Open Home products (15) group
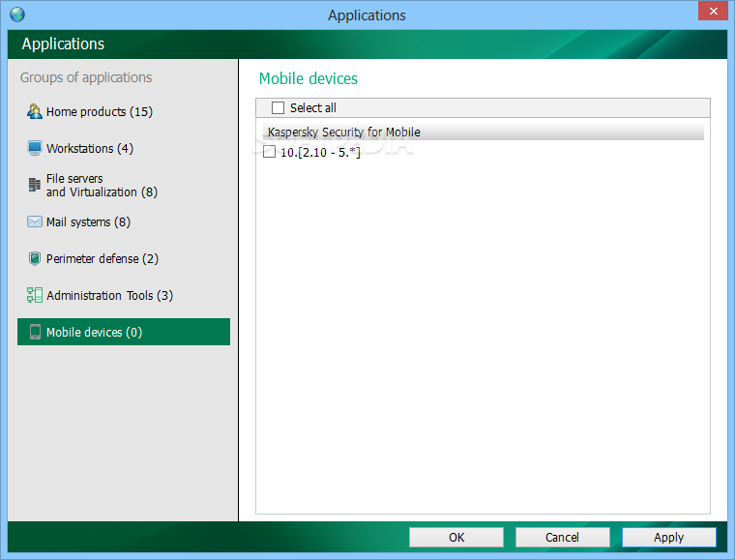 124,111
